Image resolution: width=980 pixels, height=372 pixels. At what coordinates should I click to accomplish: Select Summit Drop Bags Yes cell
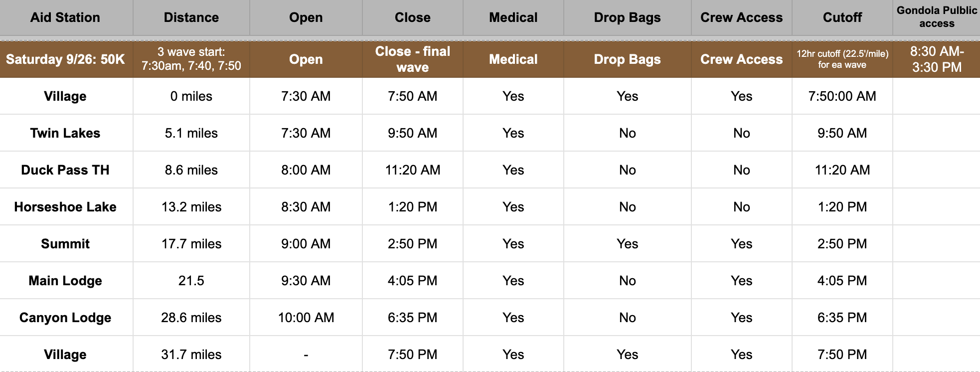click(x=628, y=244)
